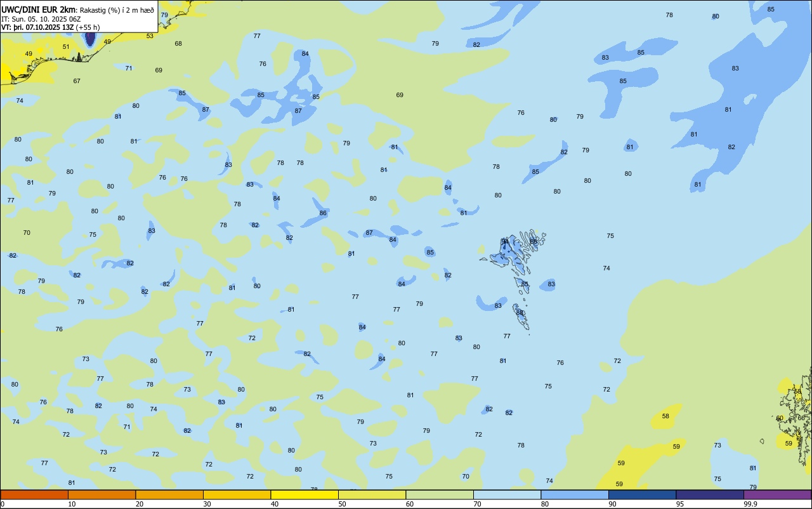The height and width of the screenshot is (509, 812).
Task: Click the legend tick label '40'
Action: pyautogui.click(x=275, y=504)
